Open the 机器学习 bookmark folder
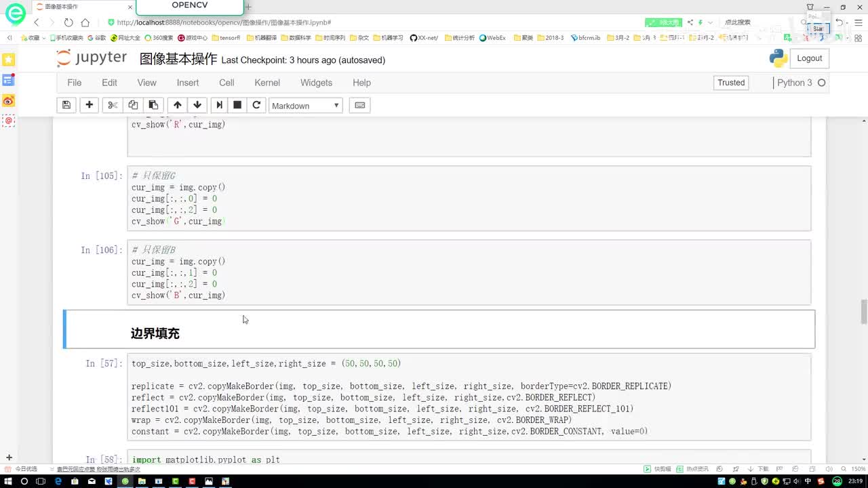This screenshot has height=488, width=868. click(388, 38)
